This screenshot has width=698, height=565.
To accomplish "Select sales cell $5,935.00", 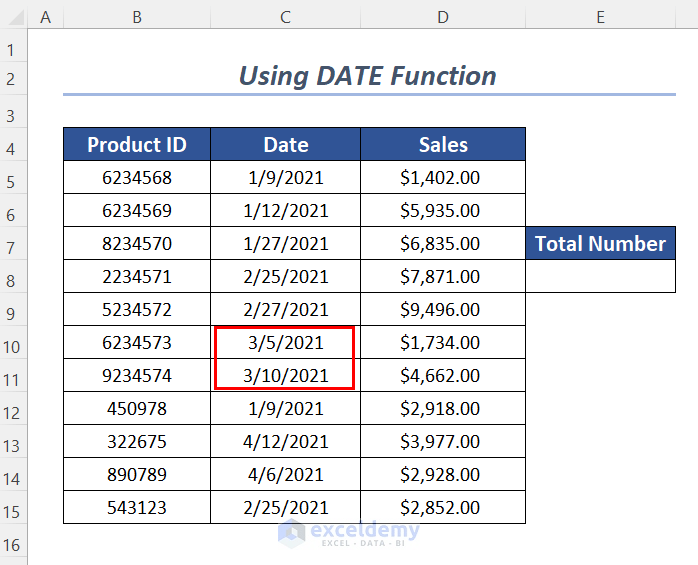I will pos(443,210).
